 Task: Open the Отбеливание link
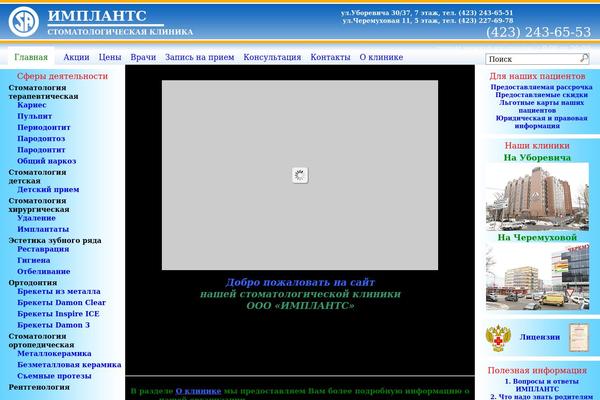click(44, 271)
